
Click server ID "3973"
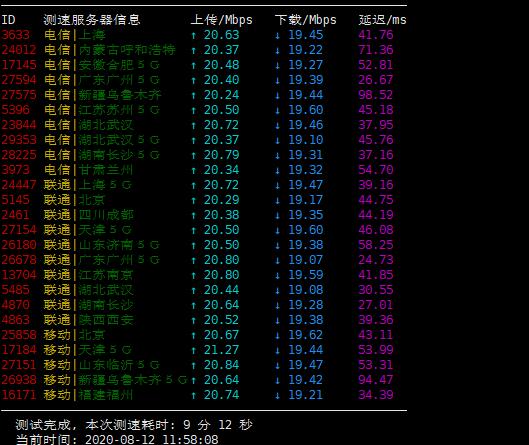pos(16,170)
